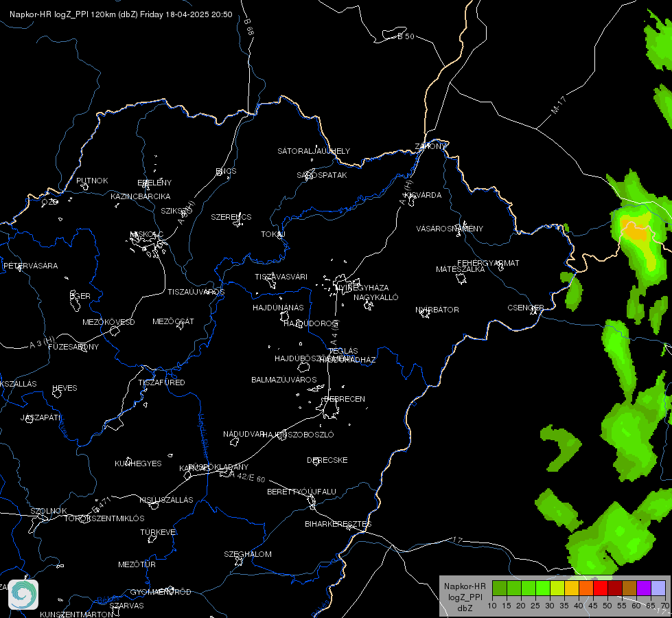
Task: Click the TÖRÖKSZENTMIKLÓS town label
Action: pos(104,518)
